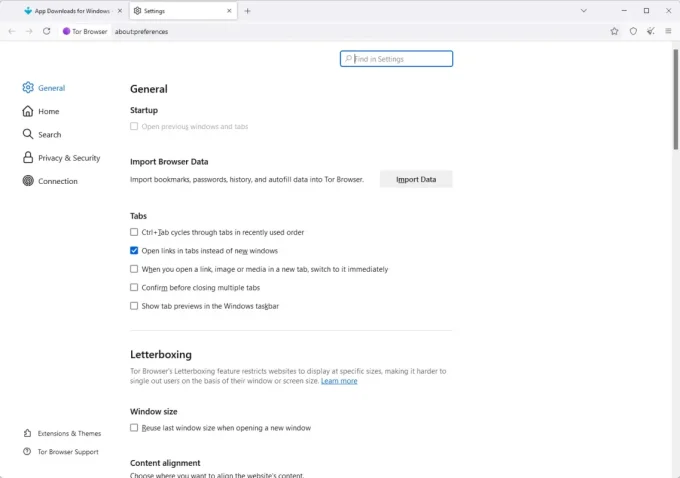Enable Confirm before closing multiple tabs
The image size is (680, 478).
click(134, 287)
